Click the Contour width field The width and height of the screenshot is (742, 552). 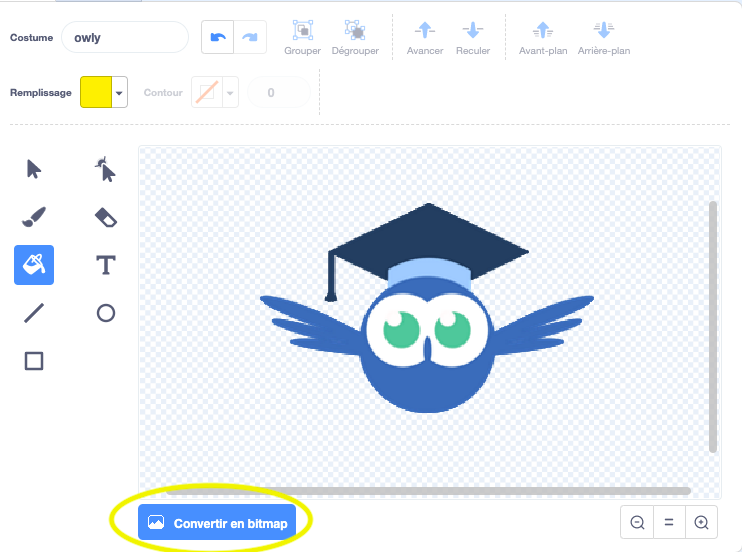[x=279, y=92]
